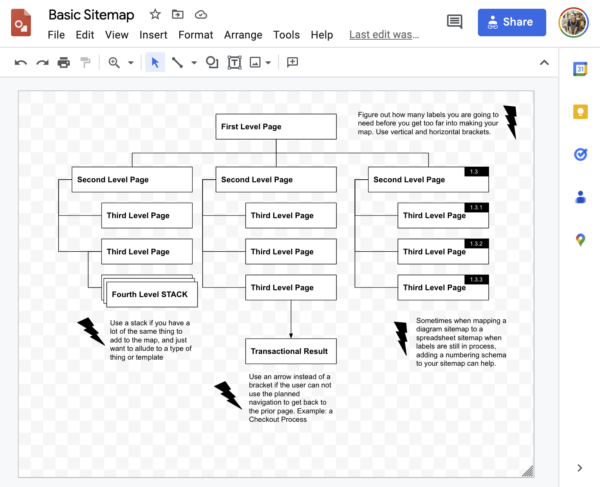600x487 pixels.
Task: Open the Tools menu
Action: pyautogui.click(x=286, y=35)
